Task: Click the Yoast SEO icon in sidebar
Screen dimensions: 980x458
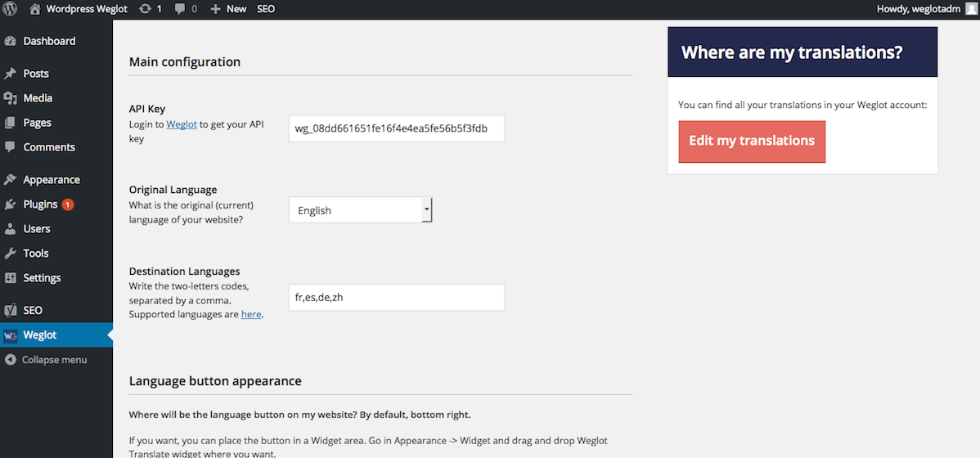Action: (10, 310)
